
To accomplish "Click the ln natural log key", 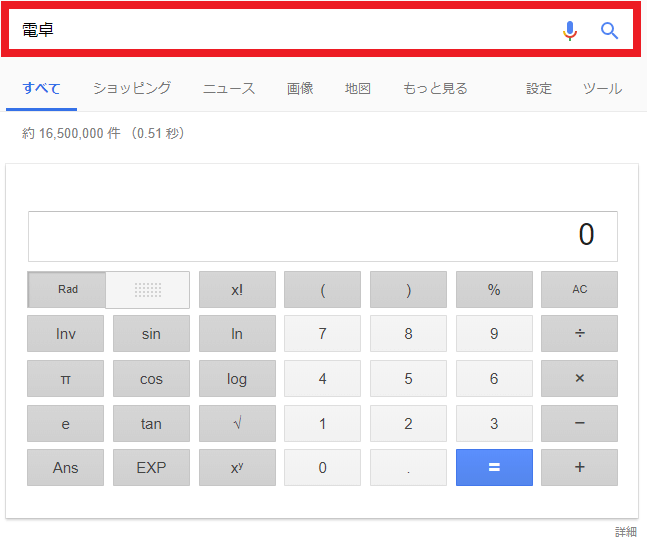I will 237,333.
